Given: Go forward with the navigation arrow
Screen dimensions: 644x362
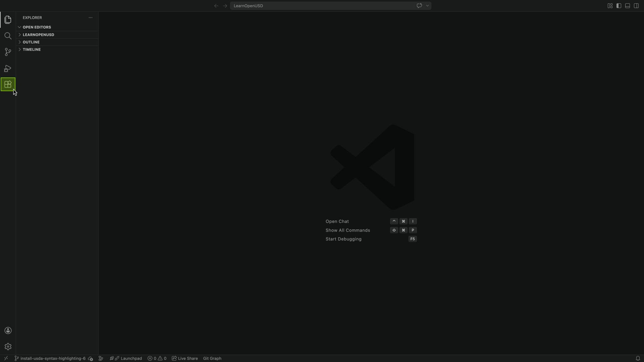Looking at the screenshot, I should click(x=225, y=6).
